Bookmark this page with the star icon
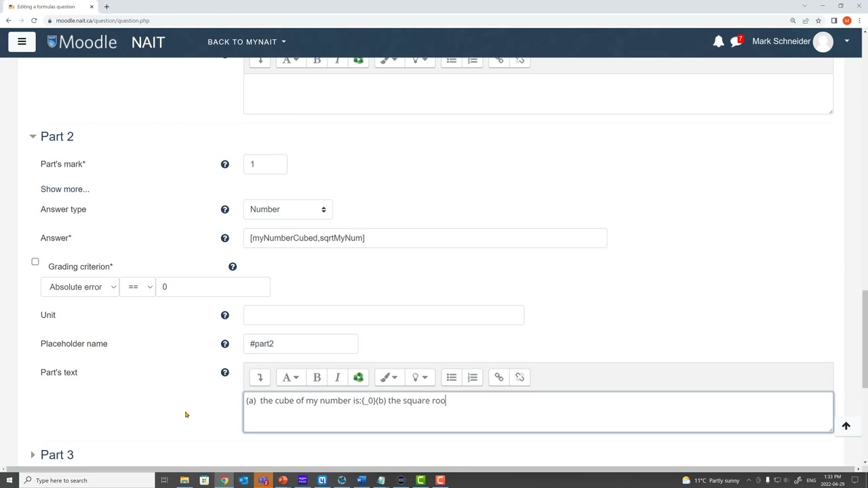Viewport: 868px width, 488px height. tap(818, 20)
